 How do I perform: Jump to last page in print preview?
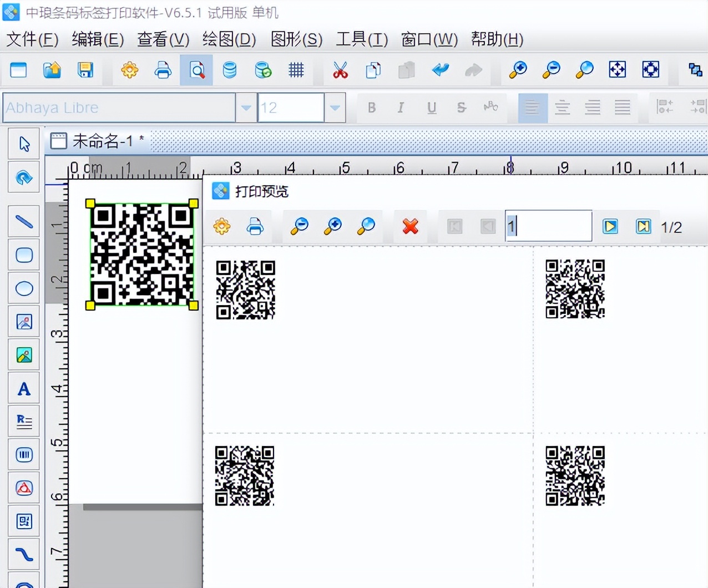click(x=643, y=226)
